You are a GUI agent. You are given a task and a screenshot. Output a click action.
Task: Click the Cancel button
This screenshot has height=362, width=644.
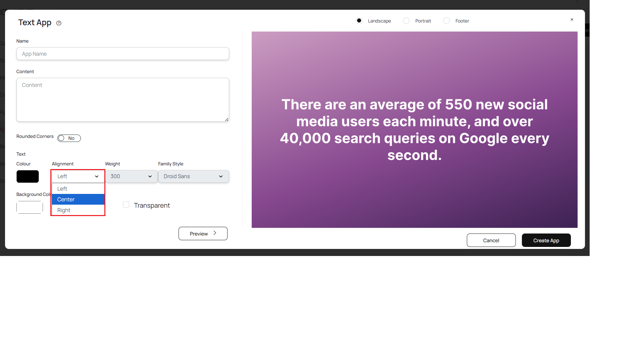491,240
